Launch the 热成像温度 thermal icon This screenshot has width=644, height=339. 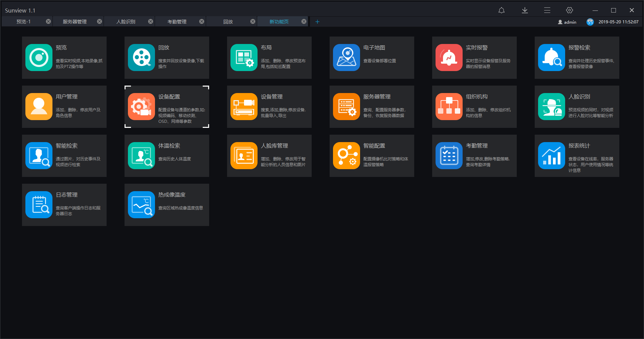[141, 205]
